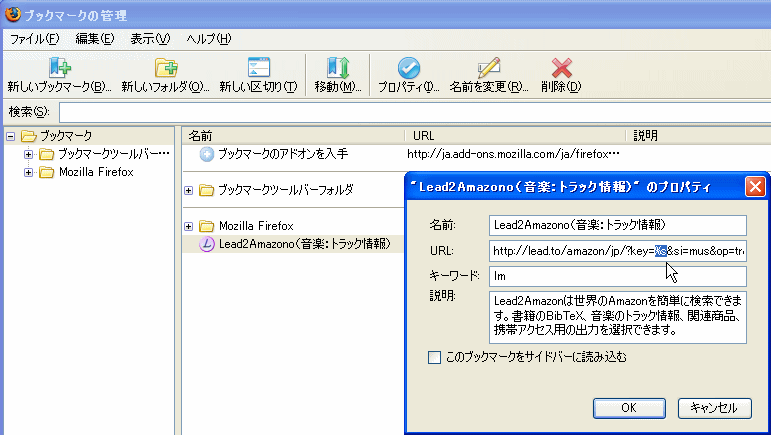Select ブックマークツールバーフォルダ text in list
Image resolution: width=771 pixels, height=435 pixels.
(x=286, y=190)
